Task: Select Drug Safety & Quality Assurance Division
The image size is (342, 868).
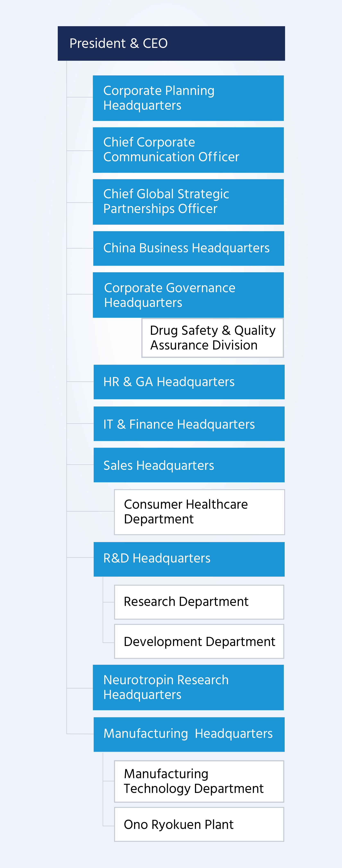Action: (213, 338)
